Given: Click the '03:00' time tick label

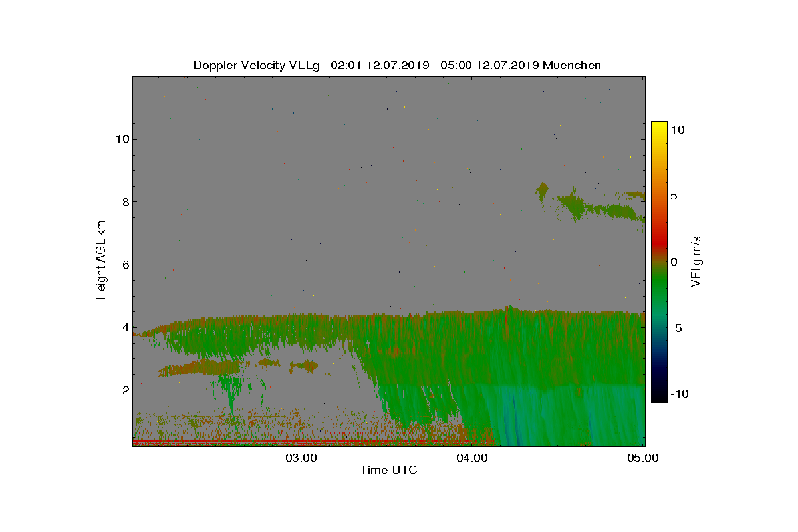Looking at the screenshot, I should click(301, 458).
